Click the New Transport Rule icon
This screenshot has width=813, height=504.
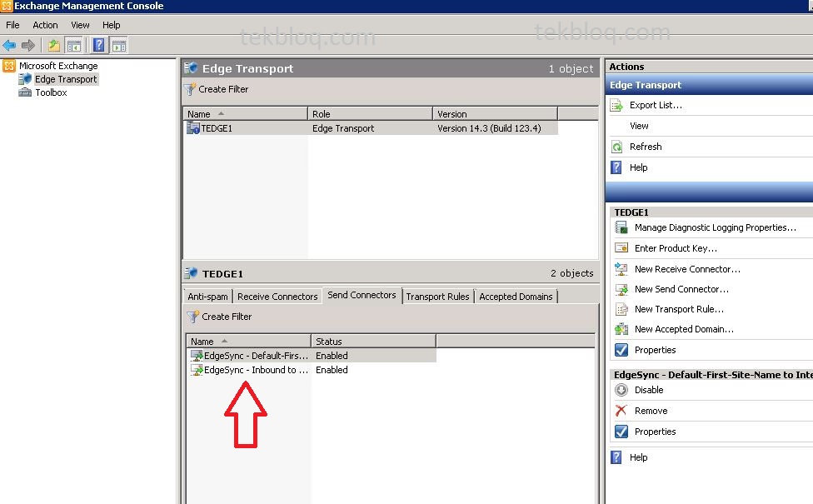[621, 310]
